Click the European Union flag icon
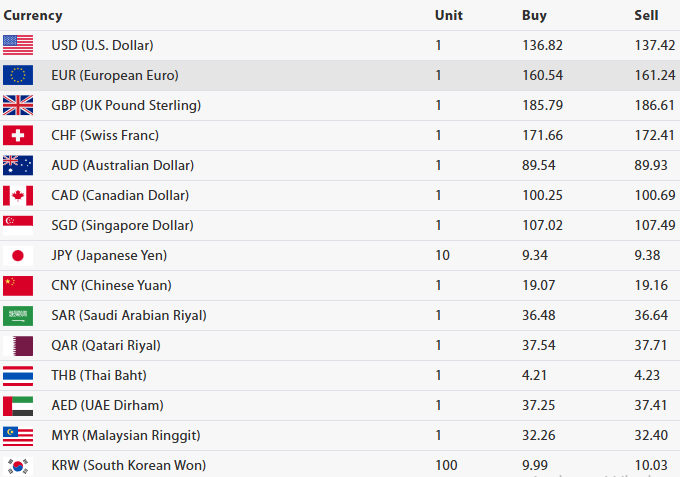The width and height of the screenshot is (680, 477). [x=18, y=75]
